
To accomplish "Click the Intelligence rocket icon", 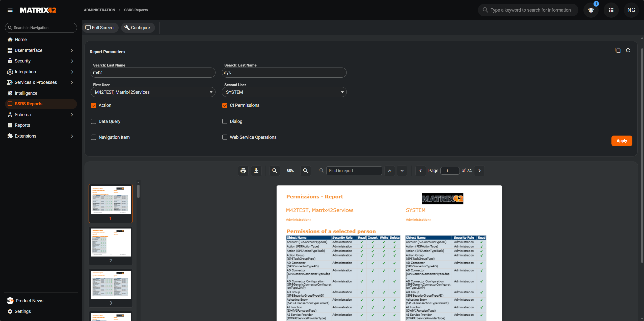I will pyautogui.click(x=10, y=93).
